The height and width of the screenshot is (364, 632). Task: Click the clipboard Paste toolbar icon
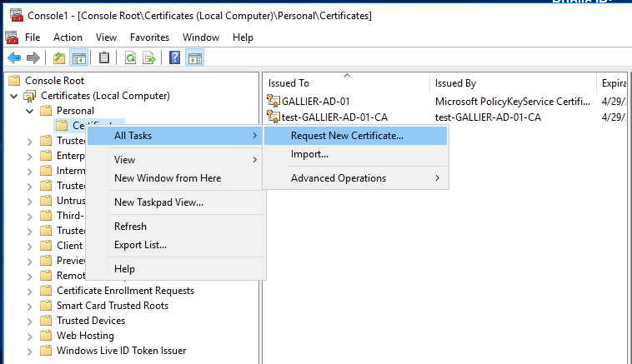(x=104, y=58)
